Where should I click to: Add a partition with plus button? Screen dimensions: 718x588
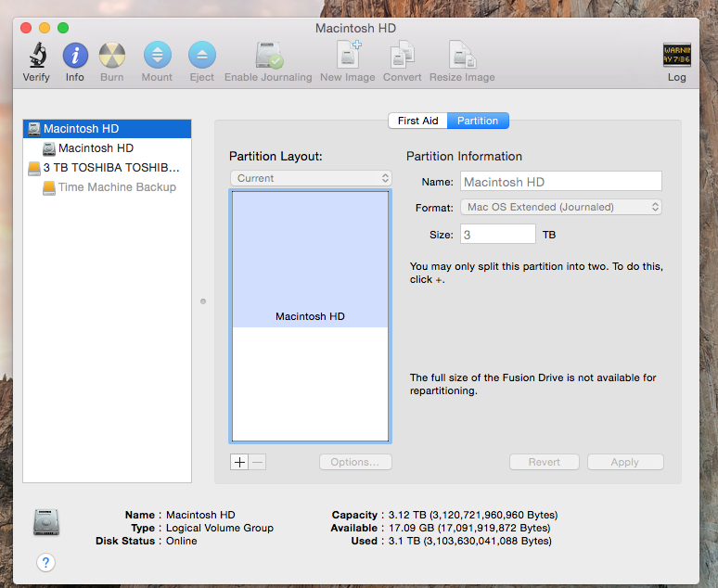click(239, 462)
